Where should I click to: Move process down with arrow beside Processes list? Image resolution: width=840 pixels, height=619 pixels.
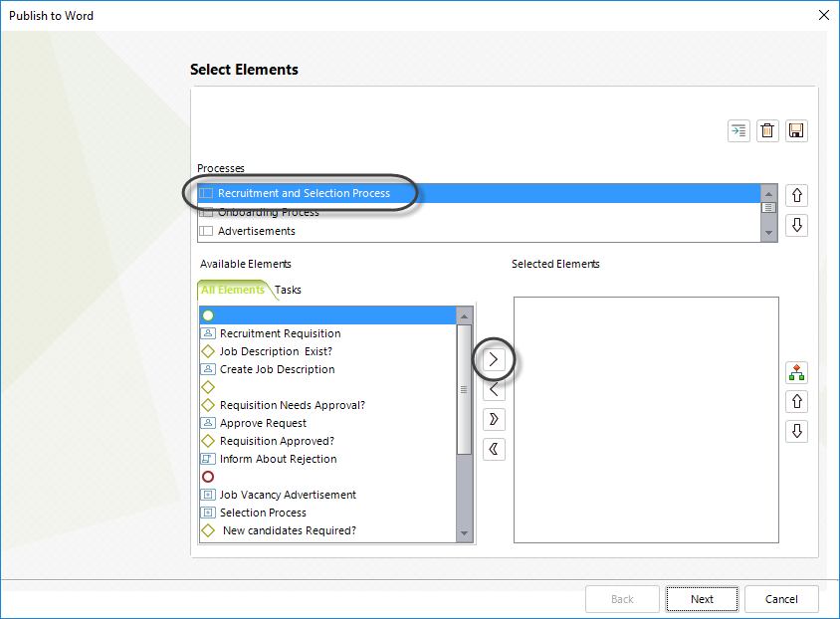[x=796, y=225]
